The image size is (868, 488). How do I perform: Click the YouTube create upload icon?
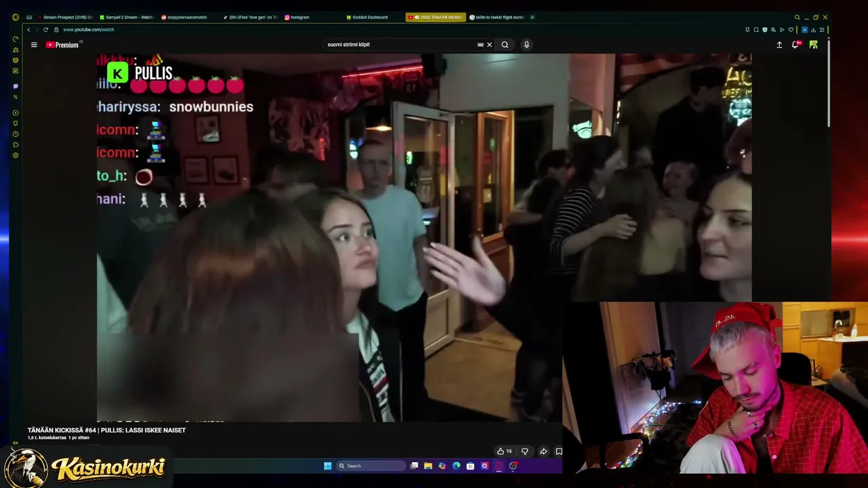coord(779,45)
